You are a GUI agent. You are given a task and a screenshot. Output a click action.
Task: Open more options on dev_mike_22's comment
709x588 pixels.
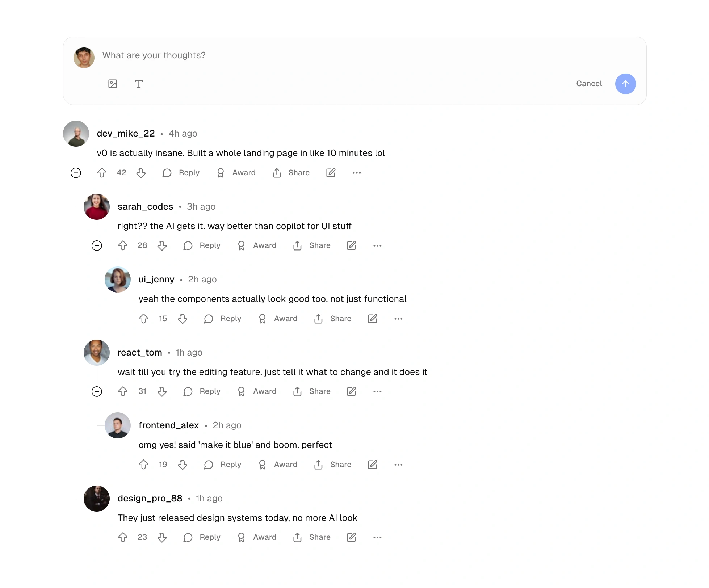coord(357,173)
